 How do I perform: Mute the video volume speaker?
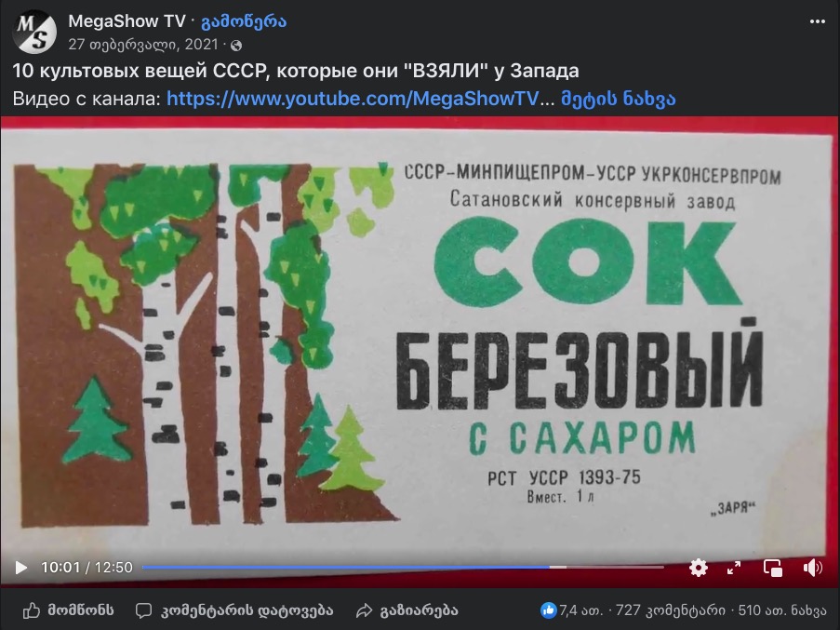(x=812, y=568)
